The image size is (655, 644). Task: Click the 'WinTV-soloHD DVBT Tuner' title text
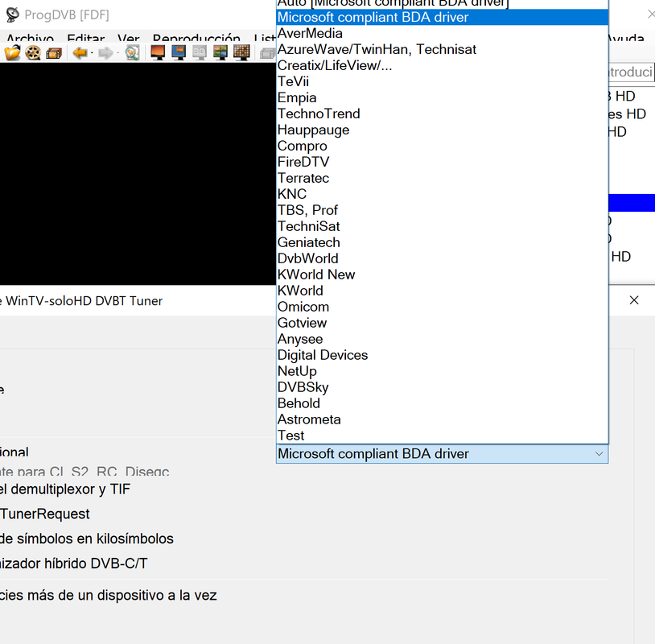point(84,301)
